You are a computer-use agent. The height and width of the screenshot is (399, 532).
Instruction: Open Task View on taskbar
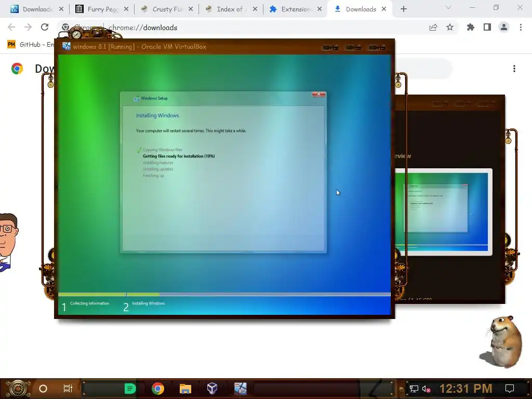point(68,389)
